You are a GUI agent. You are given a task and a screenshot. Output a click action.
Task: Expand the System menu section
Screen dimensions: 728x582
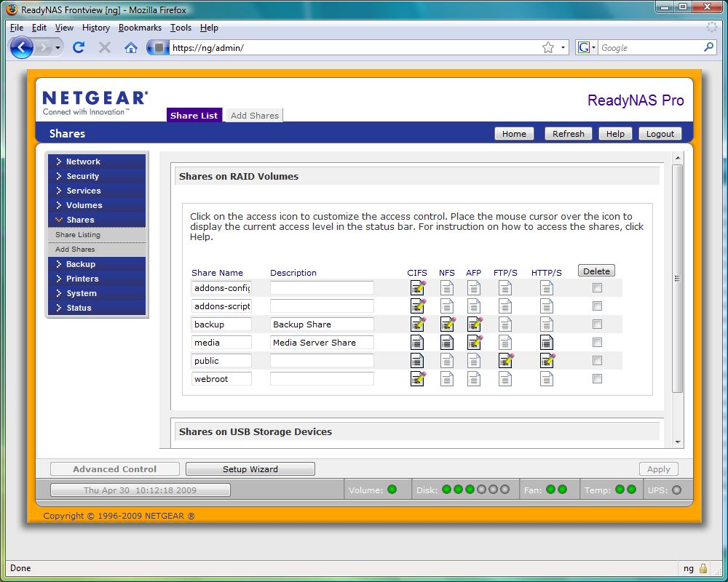tap(97, 293)
